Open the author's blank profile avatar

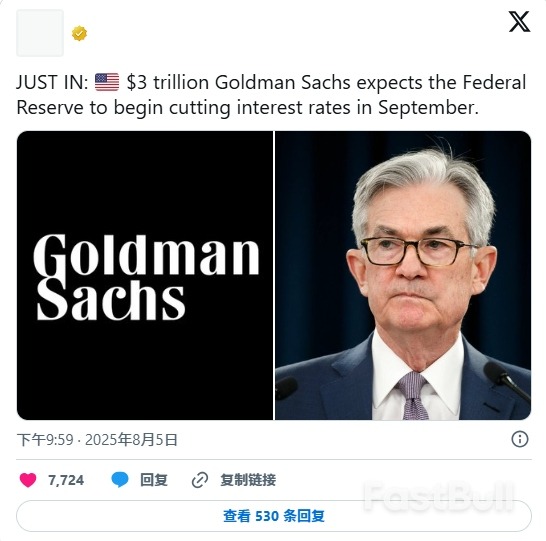(40, 33)
